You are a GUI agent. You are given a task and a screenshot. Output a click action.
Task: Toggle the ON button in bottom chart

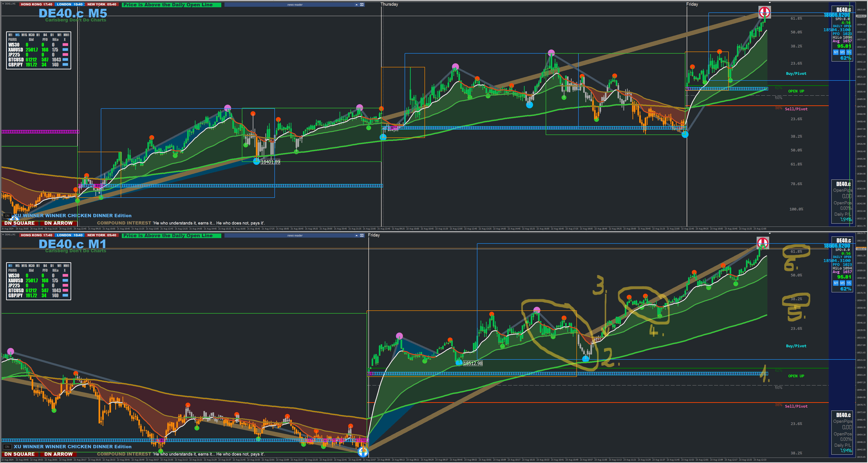click(7, 446)
